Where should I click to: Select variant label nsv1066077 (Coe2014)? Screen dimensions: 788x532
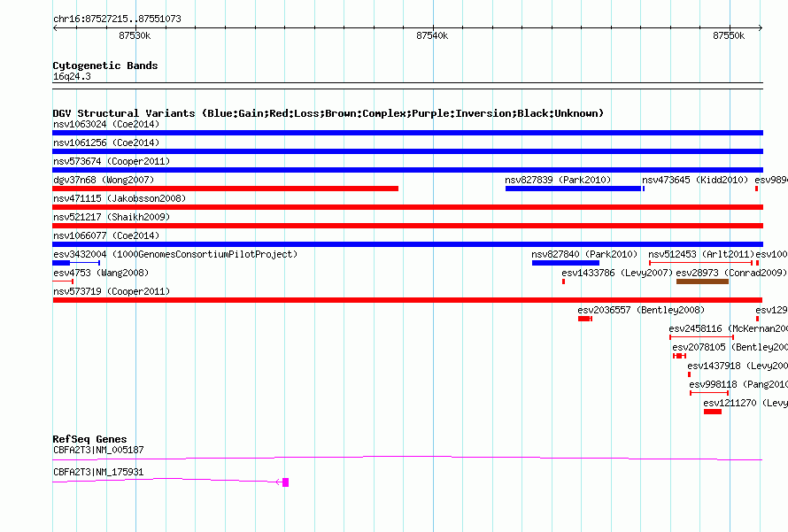pos(106,235)
